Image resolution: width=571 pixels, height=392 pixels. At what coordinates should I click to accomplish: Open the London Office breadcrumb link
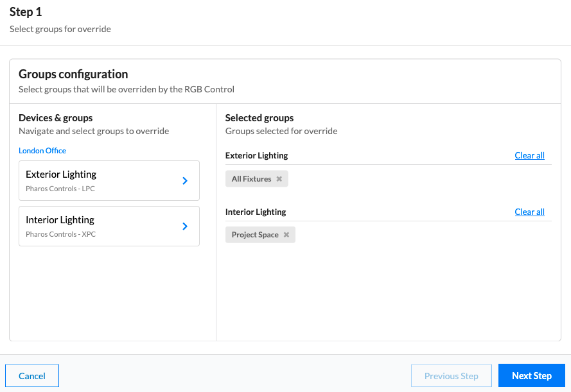(x=42, y=151)
